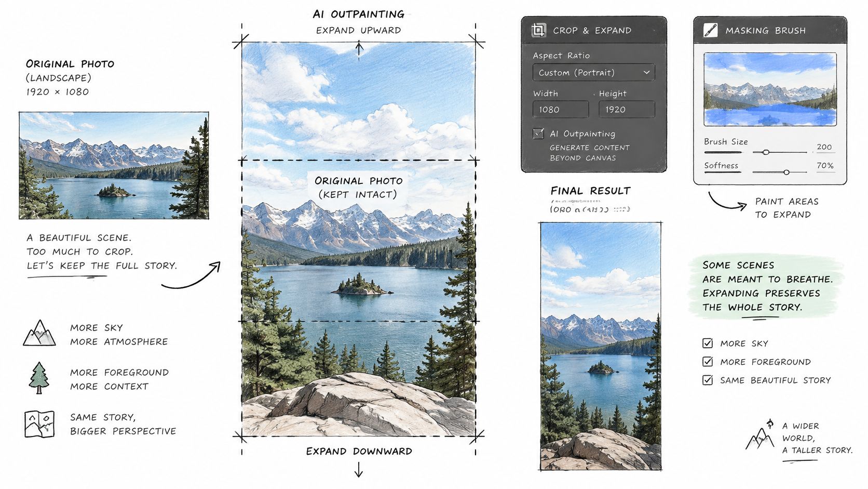Click the Softness label
868x489 pixels.
721,165
